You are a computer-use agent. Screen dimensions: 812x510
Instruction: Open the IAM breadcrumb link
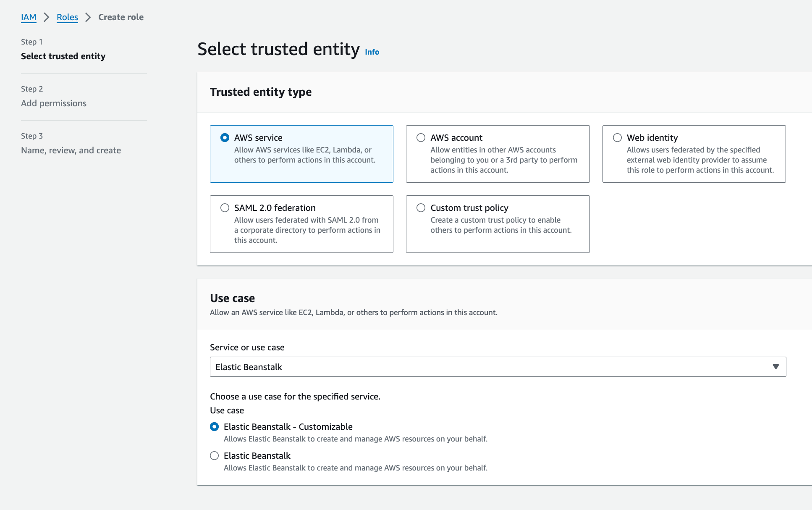click(29, 17)
